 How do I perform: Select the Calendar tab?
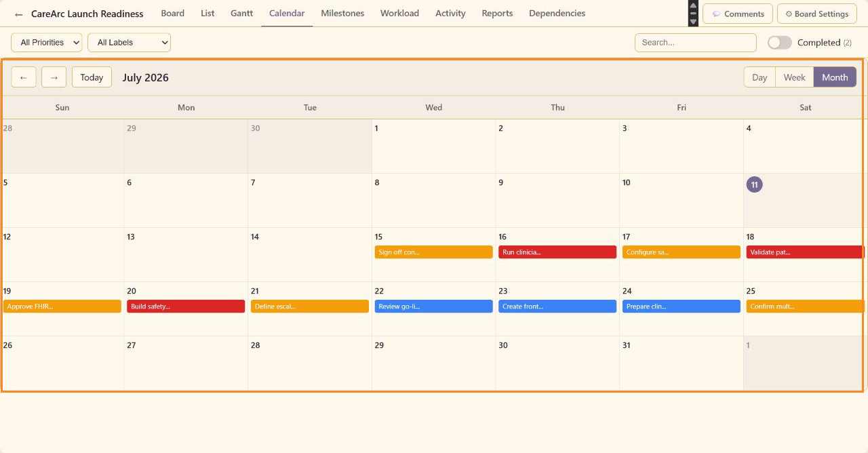[287, 13]
